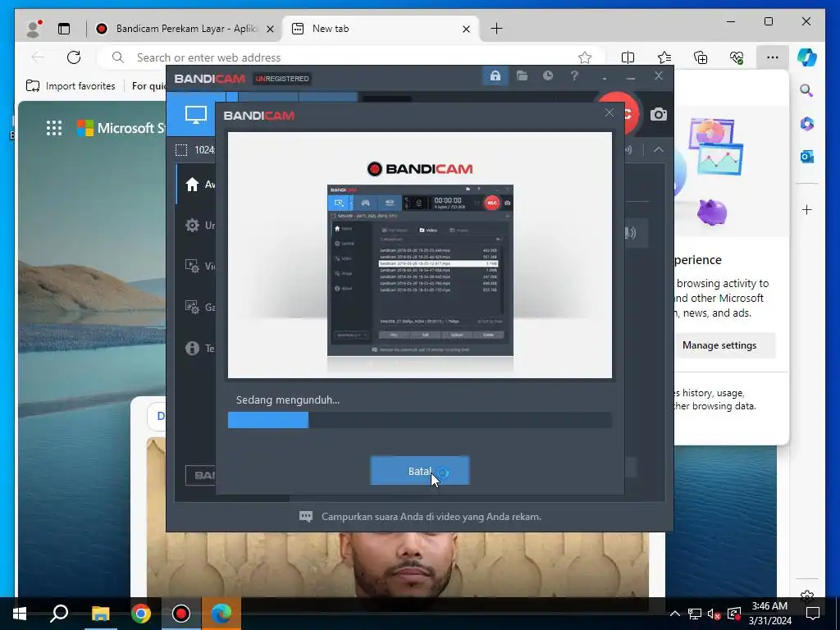The image size is (840, 630).
Task: Open Edge browser essentials heart icon
Action: (737, 57)
